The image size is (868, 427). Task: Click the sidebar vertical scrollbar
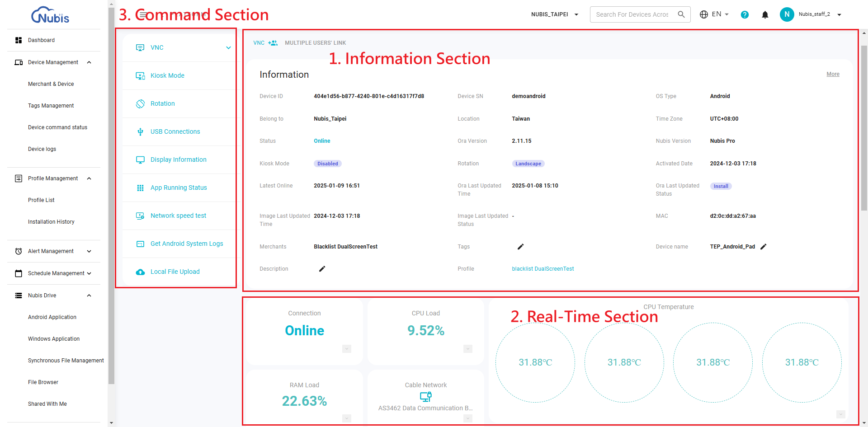[x=111, y=195]
